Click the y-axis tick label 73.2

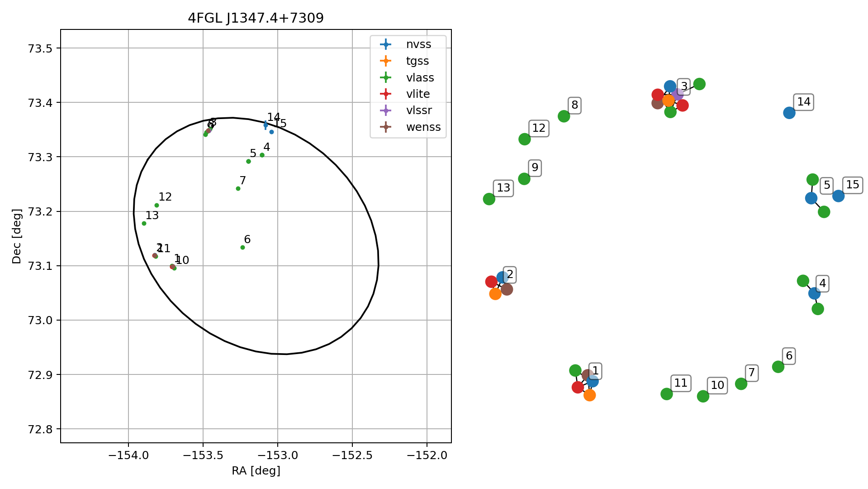pyautogui.click(x=39, y=211)
